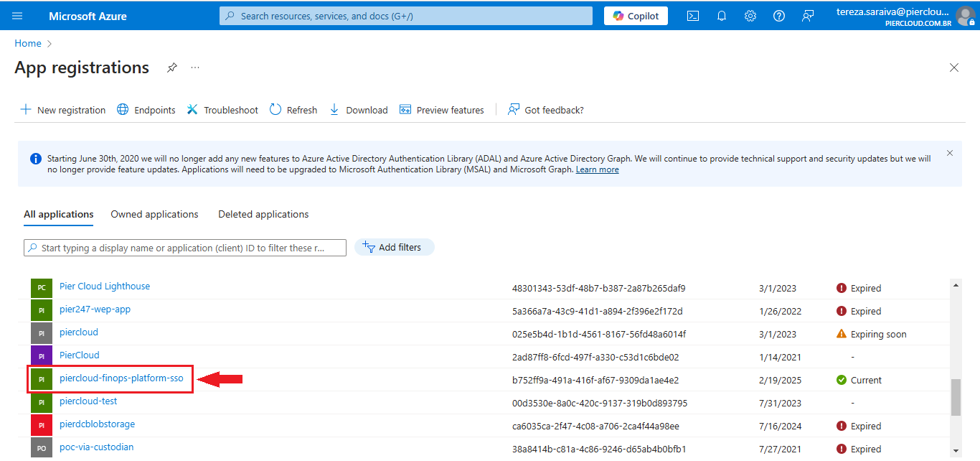Click the list vertical scrollbar thumb

(956, 397)
